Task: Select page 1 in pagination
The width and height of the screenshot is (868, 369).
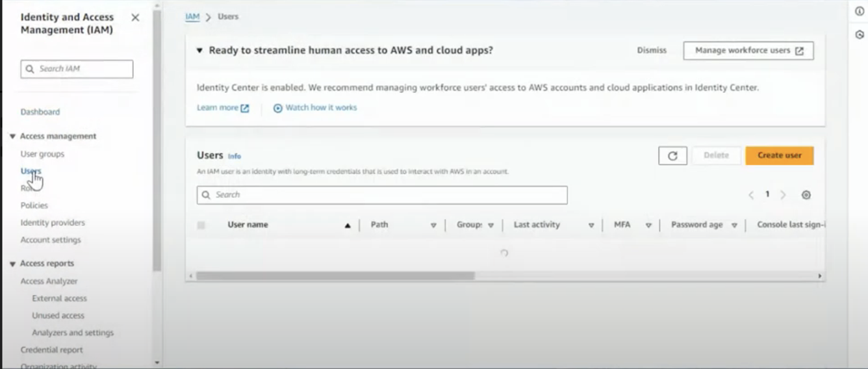Action: coord(767,194)
